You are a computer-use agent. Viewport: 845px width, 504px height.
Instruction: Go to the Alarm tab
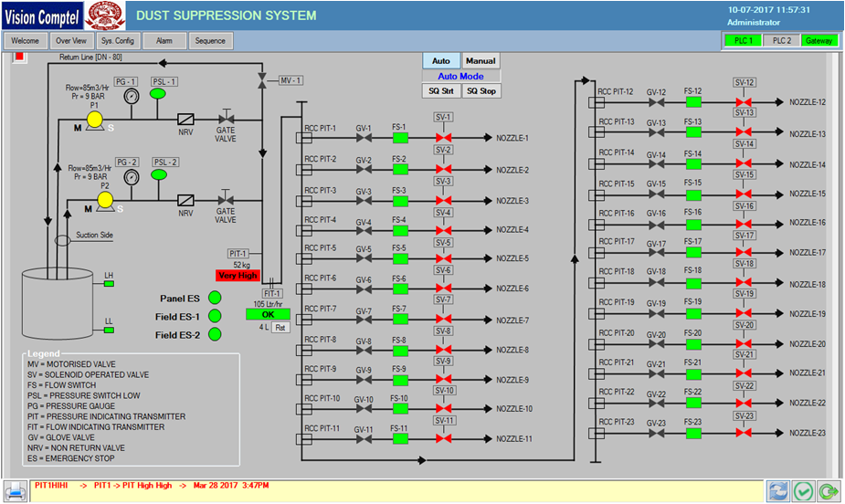click(x=164, y=41)
